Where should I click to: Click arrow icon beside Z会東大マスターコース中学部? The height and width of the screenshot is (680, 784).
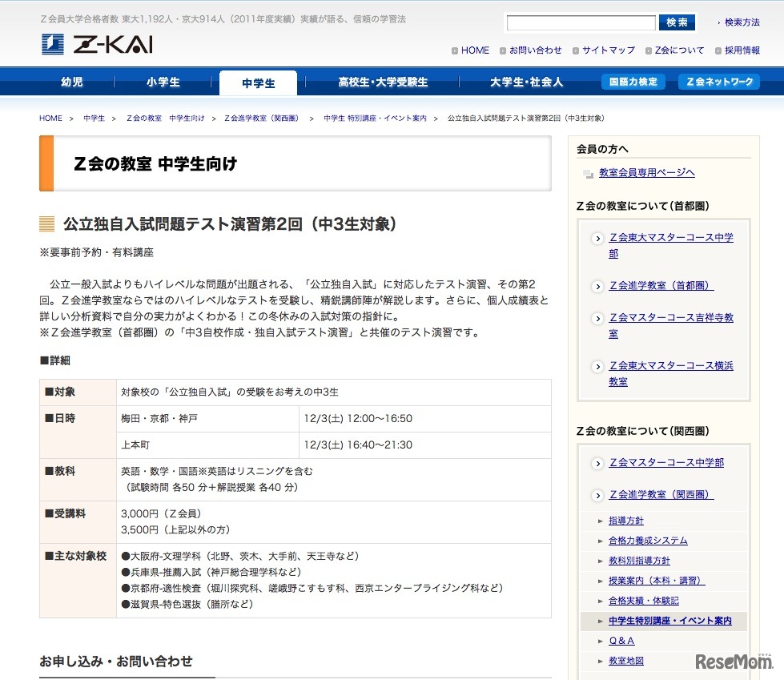coord(597,239)
